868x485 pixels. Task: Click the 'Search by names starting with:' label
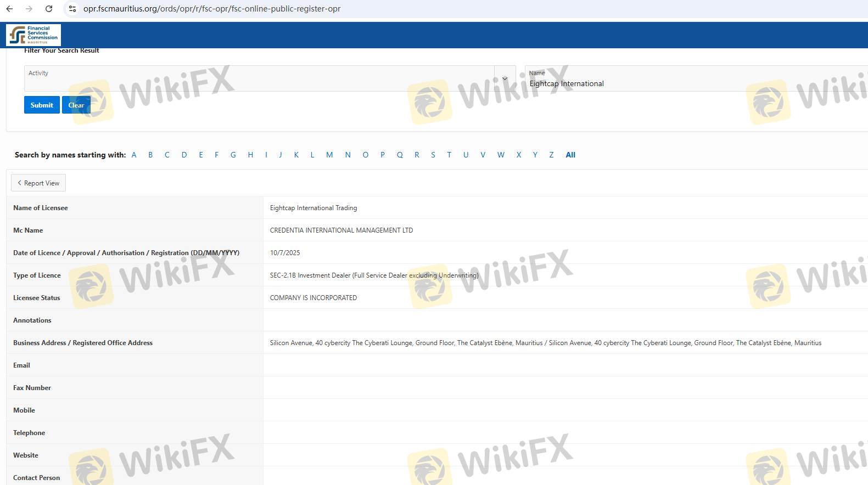[x=70, y=155]
